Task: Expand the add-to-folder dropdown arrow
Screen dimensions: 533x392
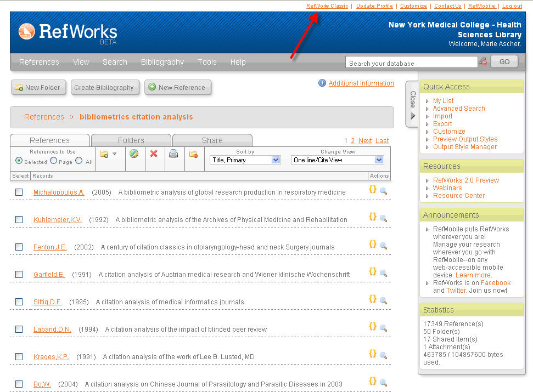Action: pos(115,154)
